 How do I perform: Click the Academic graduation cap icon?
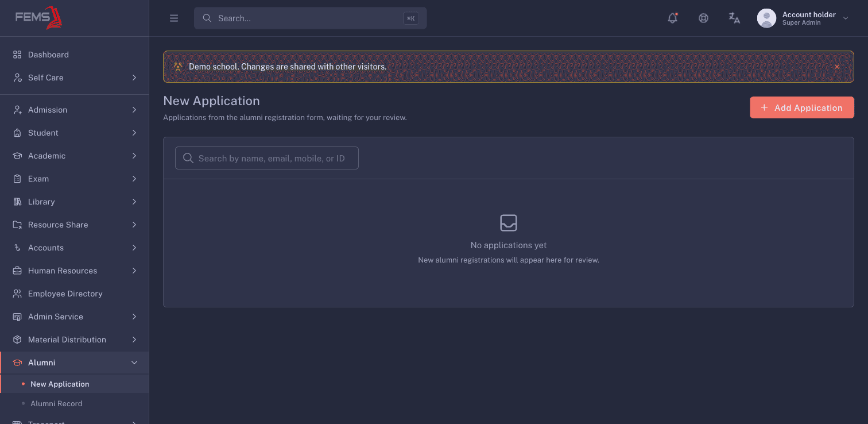(17, 156)
